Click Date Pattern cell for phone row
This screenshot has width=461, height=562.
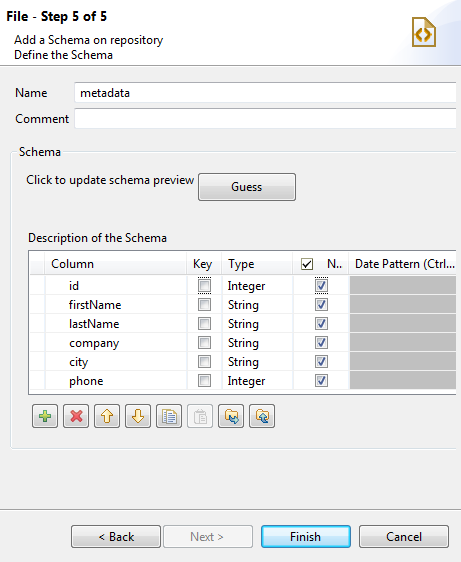(403, 381)
